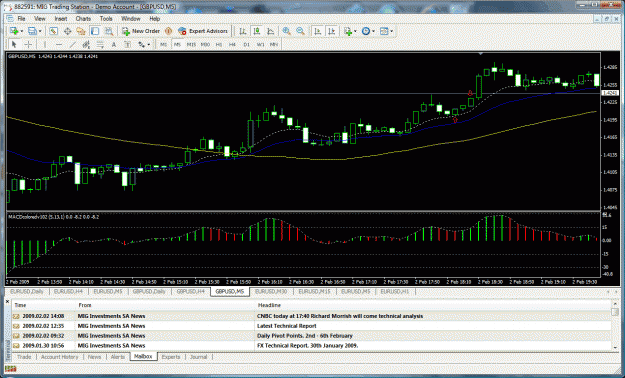
Task: Select the horizontal line drawing tool
Action: coord(59,44)
